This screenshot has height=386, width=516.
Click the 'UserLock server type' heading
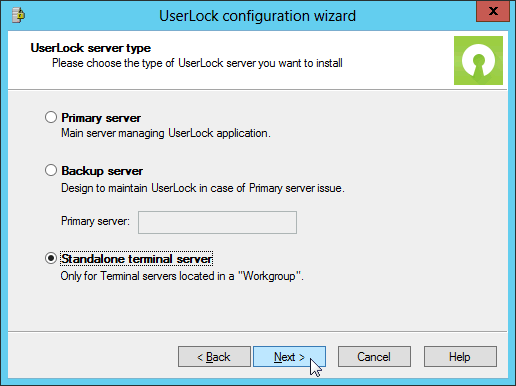tap(91, 48)
